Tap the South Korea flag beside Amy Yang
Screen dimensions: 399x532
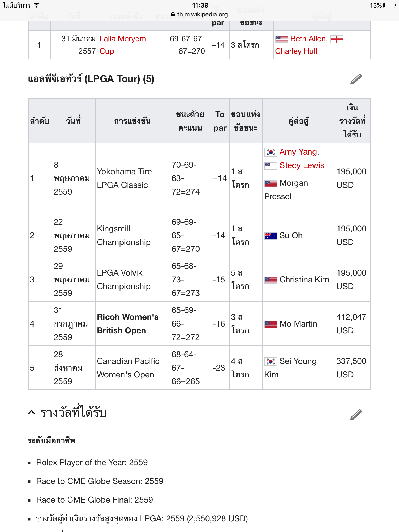pyautogui.click(x=271, y=152)
